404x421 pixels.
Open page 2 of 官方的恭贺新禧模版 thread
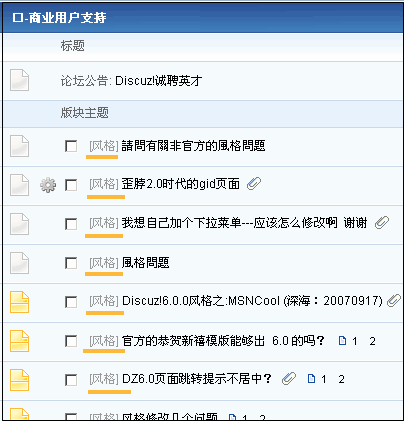point(372,341)
